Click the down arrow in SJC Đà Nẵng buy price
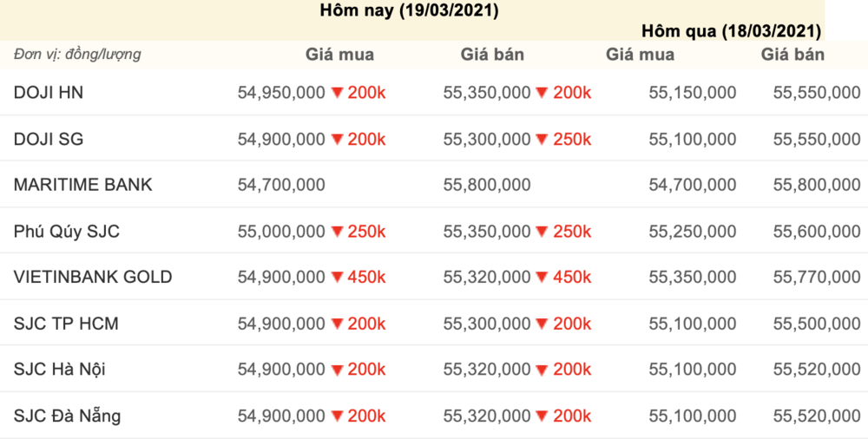The width and height of the screenshot is (868, 439). point(337,416)
